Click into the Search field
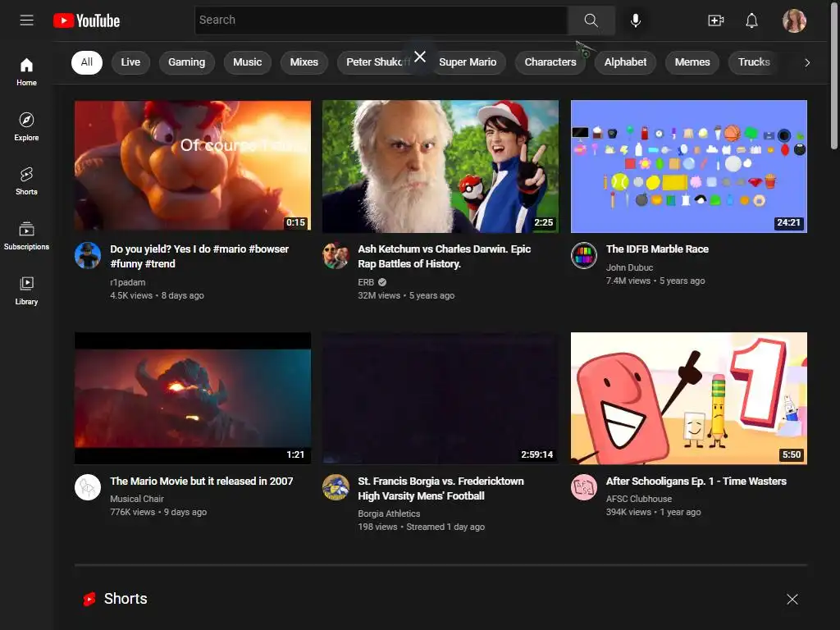The image size is (840, 630). pos(381,21)
